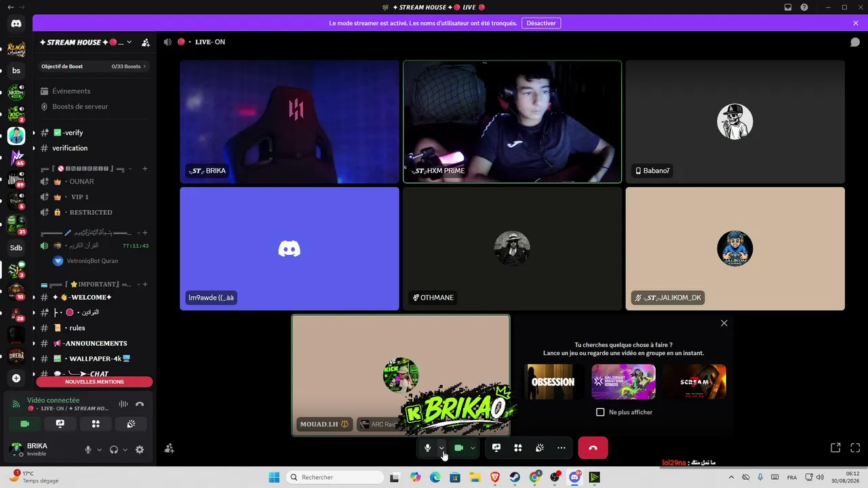Click the invite members icon beside server name
Image resolution: width=868 pixels, height=488 pixels.
coord(146,42)
